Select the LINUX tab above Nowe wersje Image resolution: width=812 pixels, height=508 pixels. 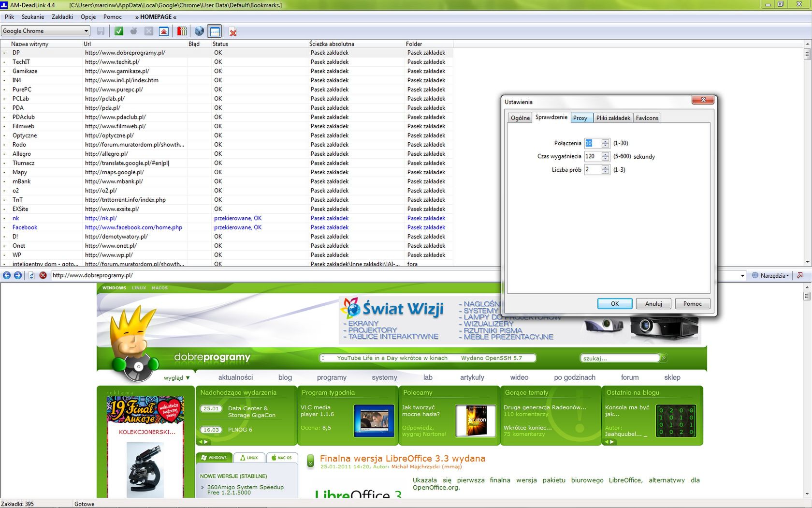click(249, 458)
